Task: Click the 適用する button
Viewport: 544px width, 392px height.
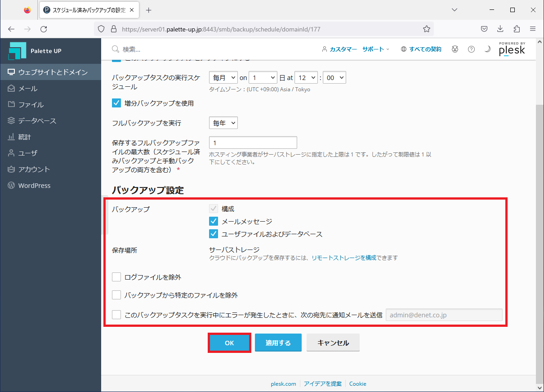Action: tap(278, 343)
